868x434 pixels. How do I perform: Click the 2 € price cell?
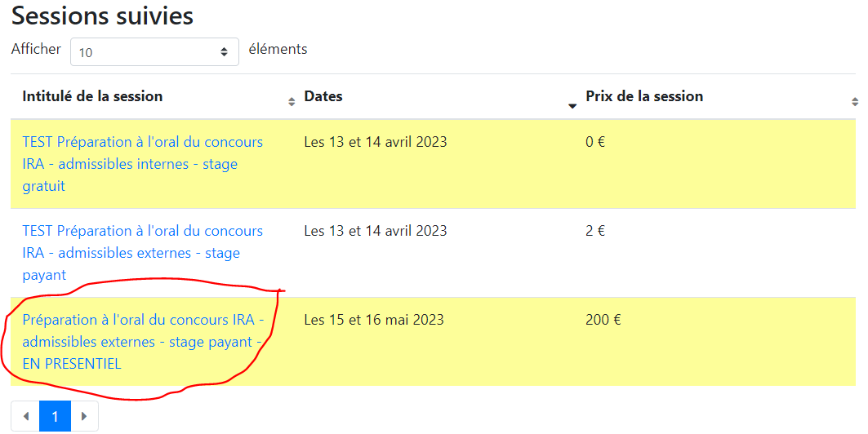coord(595,231)
